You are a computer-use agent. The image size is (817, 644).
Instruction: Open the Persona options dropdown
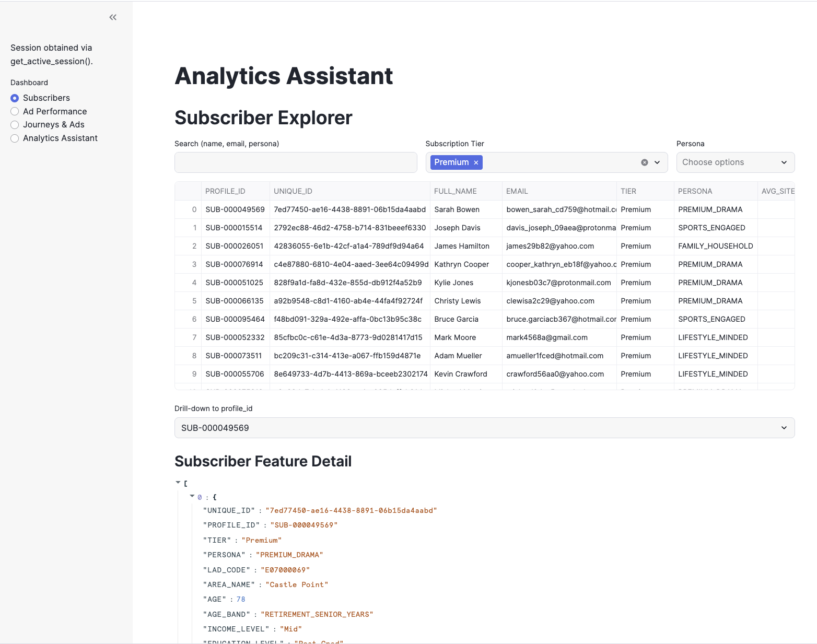point(735,162)
